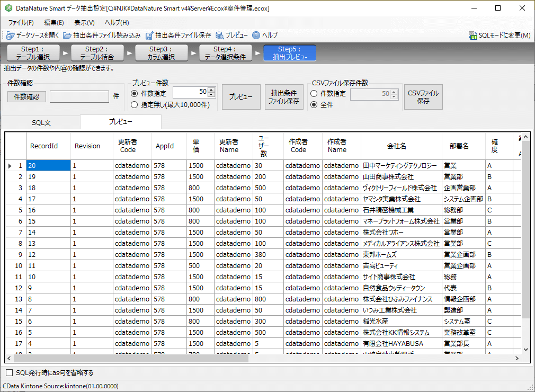535x392 pixels.
Task: Select 指定無し(最大10,000件) radio option
Action: pyautogui.click(x=135, y=105)
